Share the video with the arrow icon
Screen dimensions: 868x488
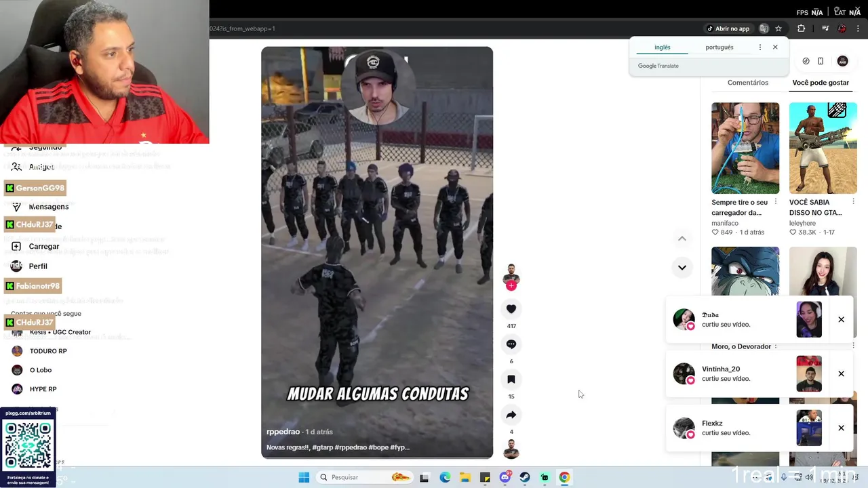click(511, 415)
